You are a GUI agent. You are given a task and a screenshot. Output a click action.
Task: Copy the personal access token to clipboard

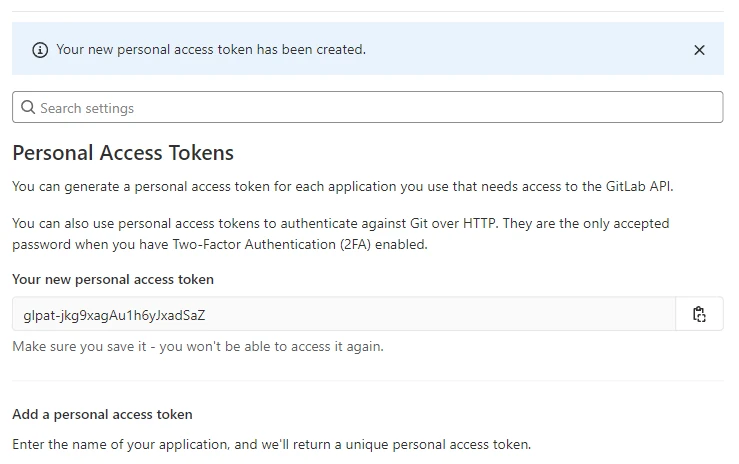(x=699, y=314)
